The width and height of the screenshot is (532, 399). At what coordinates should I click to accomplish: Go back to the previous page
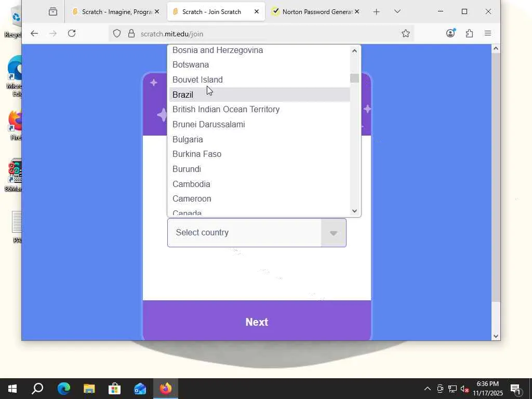coord(34,34)
